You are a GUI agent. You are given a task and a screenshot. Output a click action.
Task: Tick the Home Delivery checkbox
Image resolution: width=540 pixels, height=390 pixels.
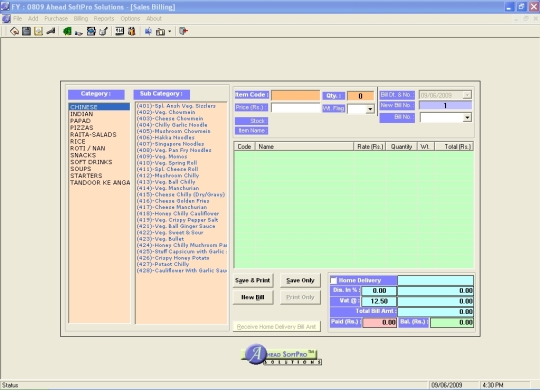click(x=333, y=280)
